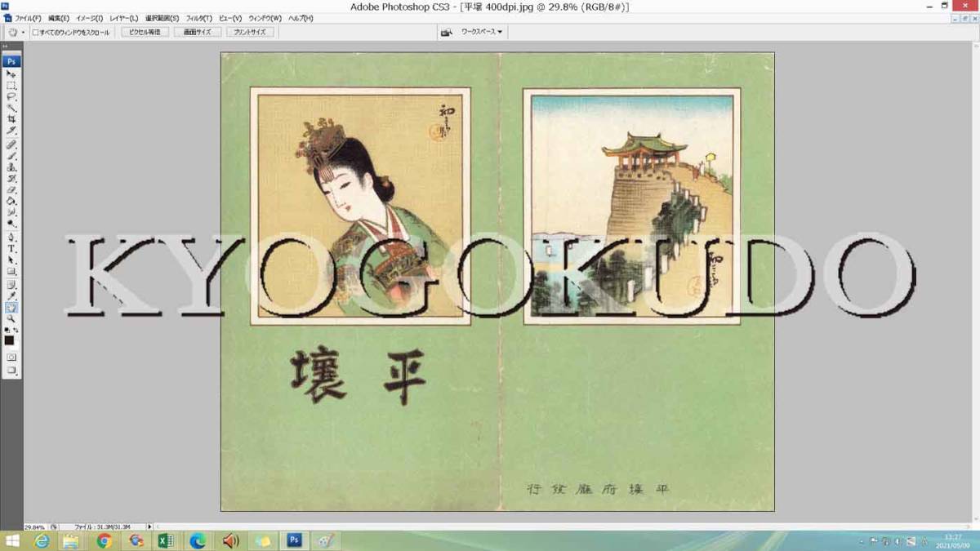Change screen mode from toolbox bottom
This screenshot has height=551, width=980.
pos(11,370)
